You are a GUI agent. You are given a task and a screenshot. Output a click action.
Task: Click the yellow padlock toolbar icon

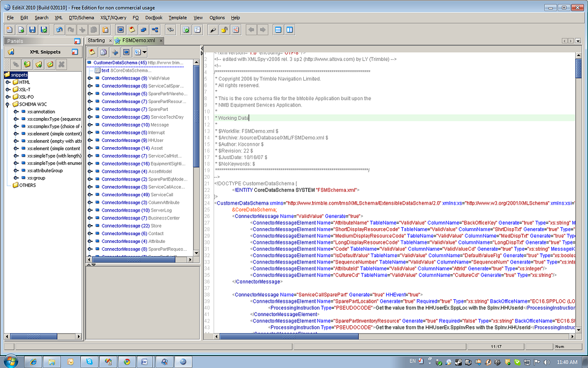[224, 30]
